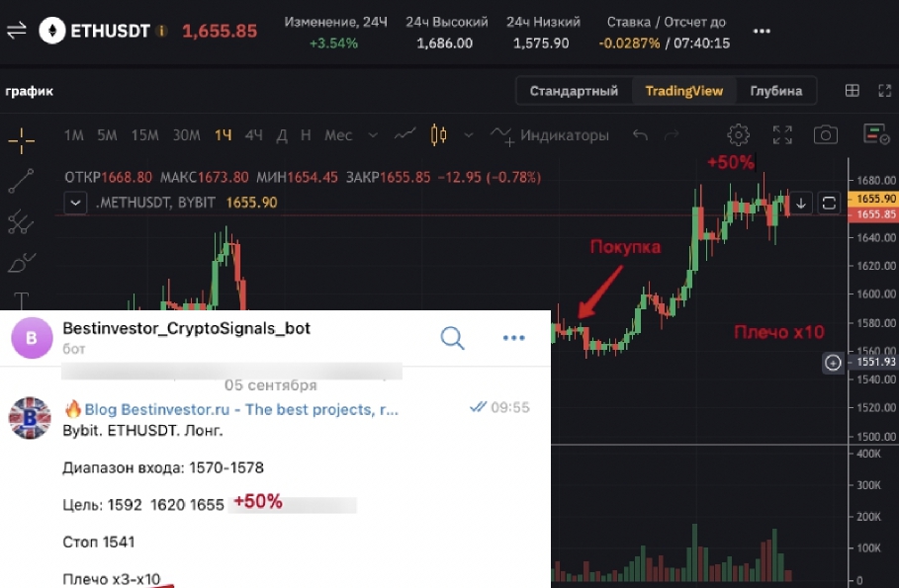Click fullscreen chart arrows icon

coord(782,134)
